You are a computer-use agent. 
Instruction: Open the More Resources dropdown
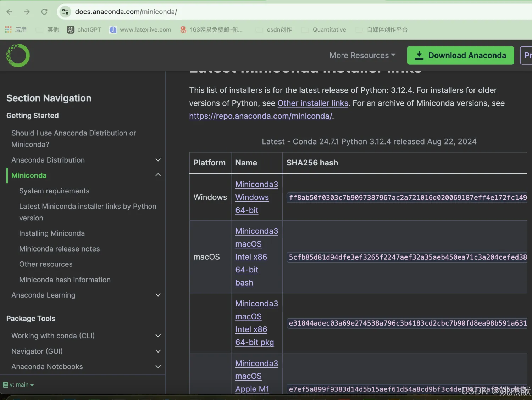coord(362,56)
